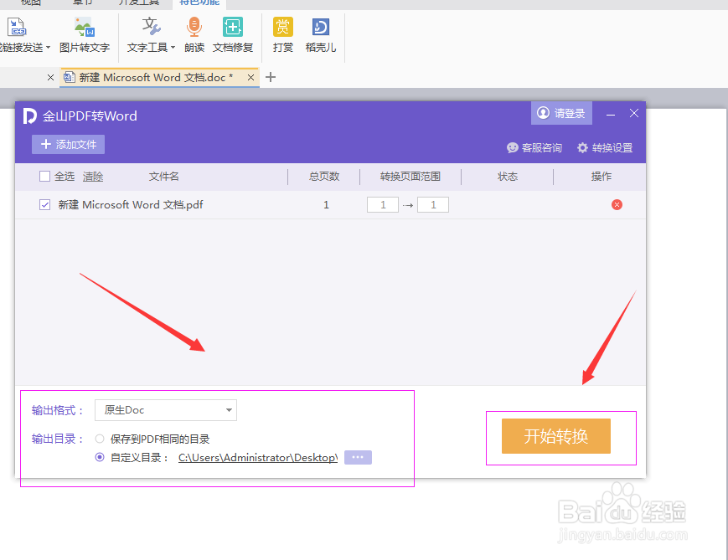Click the 金山PDF转Word logo icon
The image size is (728, 560).
coord(29,116)
